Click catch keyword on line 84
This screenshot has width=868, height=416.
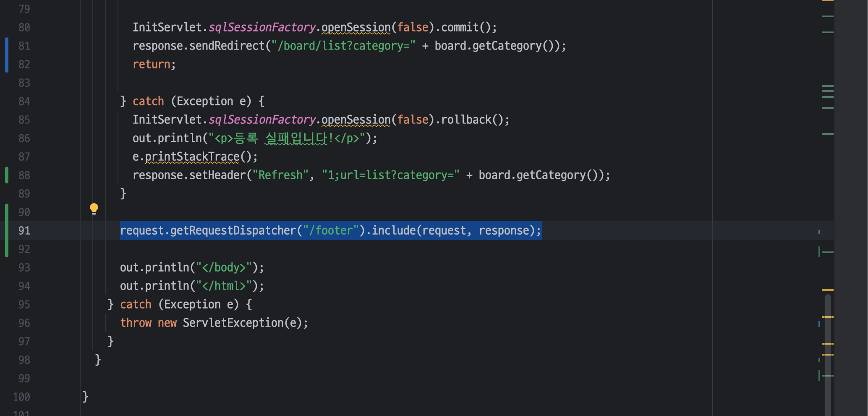point(148,101)
